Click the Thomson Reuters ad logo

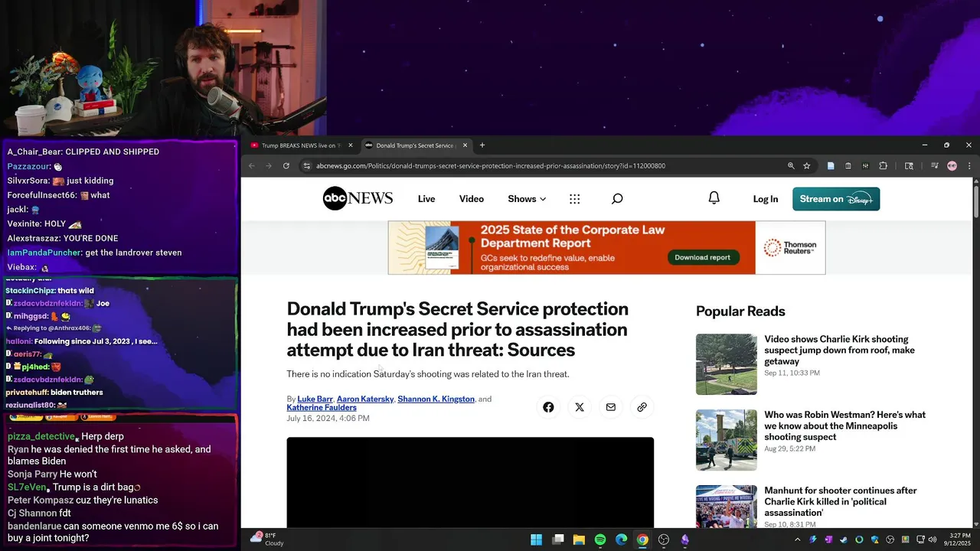(x=790, y=248)
